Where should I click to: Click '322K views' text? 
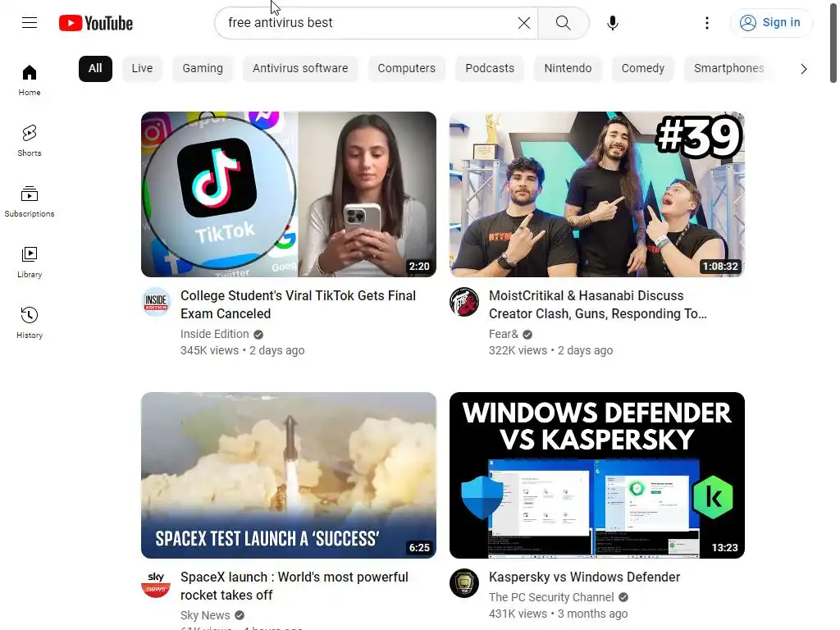pos(518,350)
